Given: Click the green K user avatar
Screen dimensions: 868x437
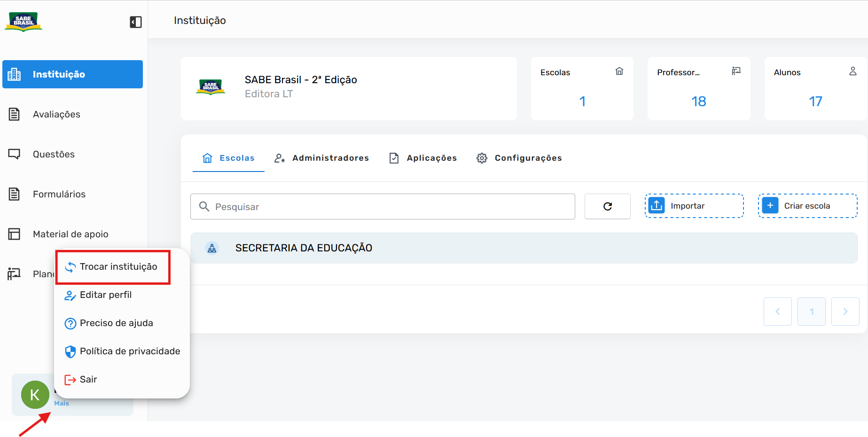Looking at the screenshot, I should (35, 395).
